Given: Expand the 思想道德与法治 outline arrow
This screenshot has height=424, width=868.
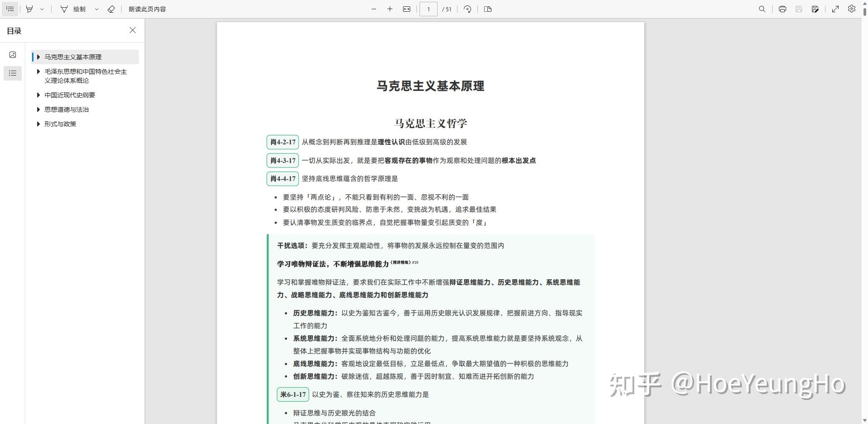Looking at the screenshot, I should [x=38, y=110].
